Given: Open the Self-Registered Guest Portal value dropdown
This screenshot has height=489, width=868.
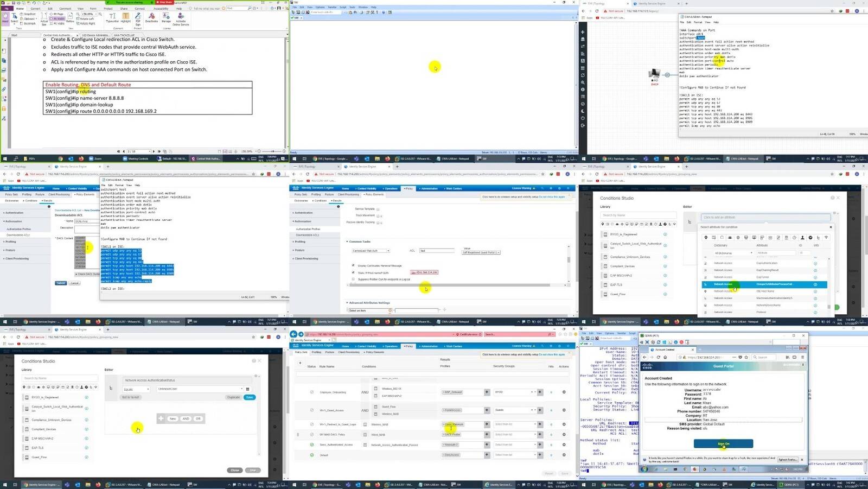Looking at the screenshot, I should (x=481, y=252).
